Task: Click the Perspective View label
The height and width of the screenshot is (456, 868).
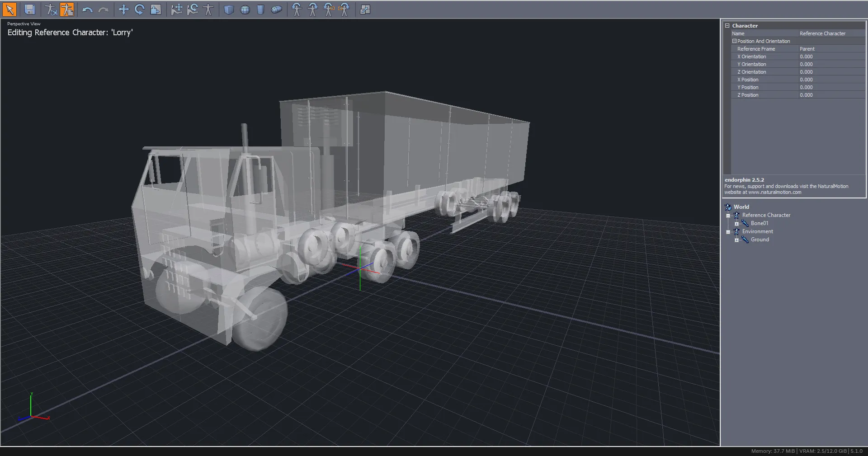Action: pyautogui.click(x=24, y=24)
